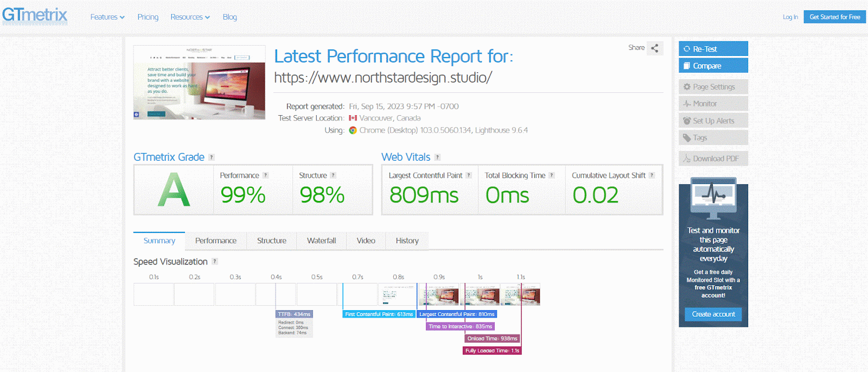
Task: Select the Summary tab
Action: click(159, 241)
